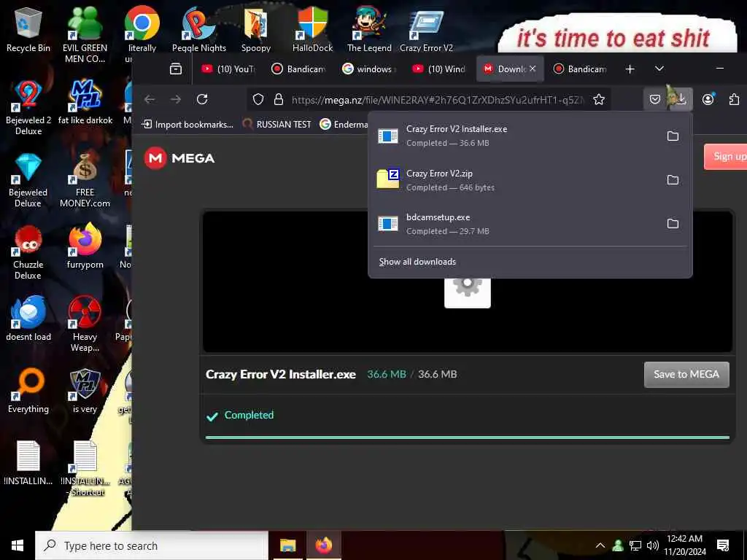Launch Bejeweled Deluxe desktop icon
Image resolution: width=747 pixels, height=560 pixels.
pos(28,179)
